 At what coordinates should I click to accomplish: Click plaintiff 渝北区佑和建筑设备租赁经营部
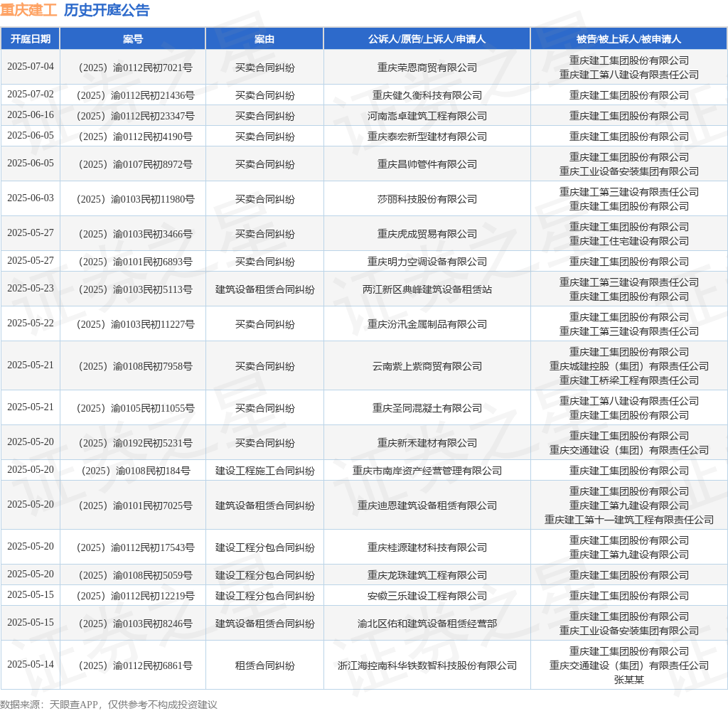coord(427,624)
